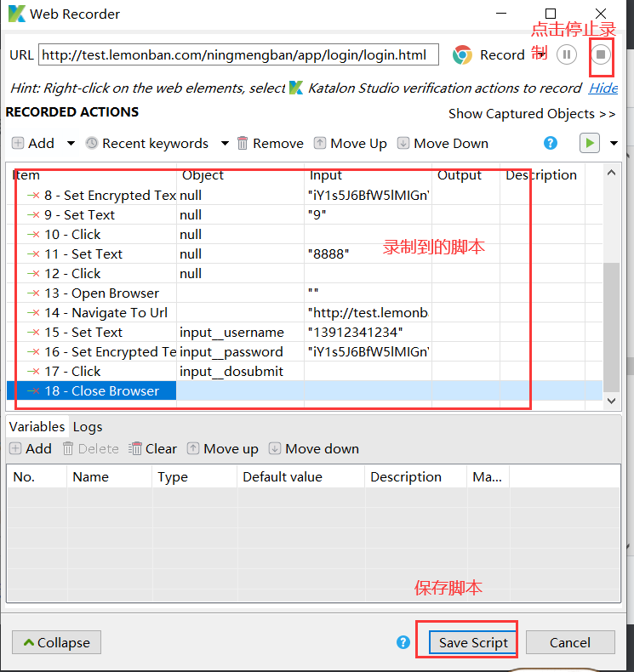Image resolution: width=634 pixels, height=672 pixels.
Task: Click variables Move down button
Action: point(314,449)
